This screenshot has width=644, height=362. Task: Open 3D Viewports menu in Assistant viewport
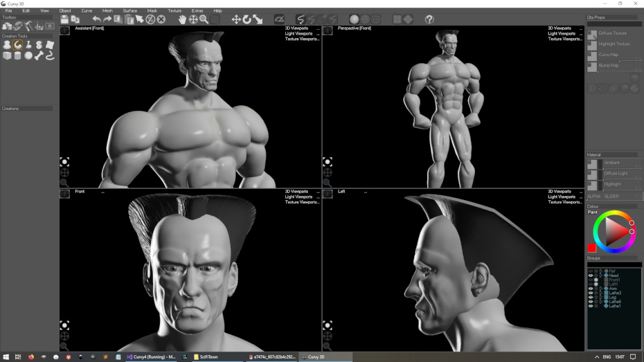pyautogui.click(x=296, y=28)
